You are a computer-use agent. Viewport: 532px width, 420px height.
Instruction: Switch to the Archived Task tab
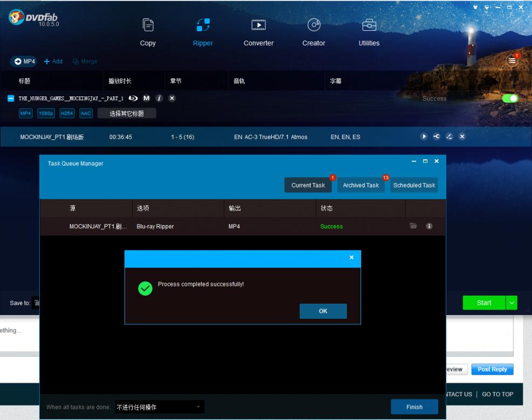point(361,185)
